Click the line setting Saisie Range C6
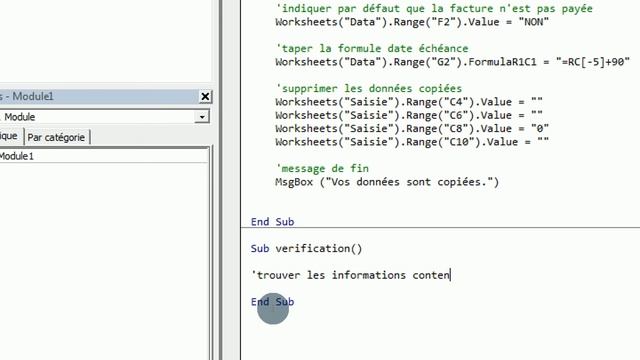This screenshot has height=360, width=640. pos(409,115)
